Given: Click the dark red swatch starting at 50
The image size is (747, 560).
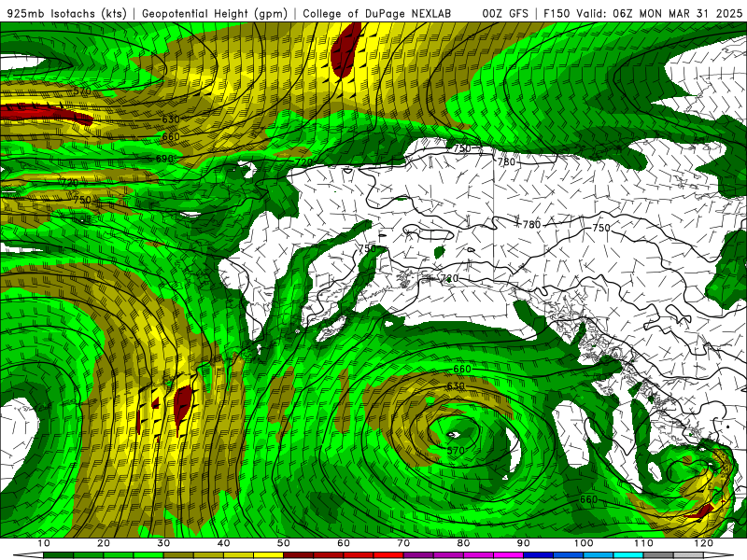Looking at the screenshot, I should [x=298, y=555].
